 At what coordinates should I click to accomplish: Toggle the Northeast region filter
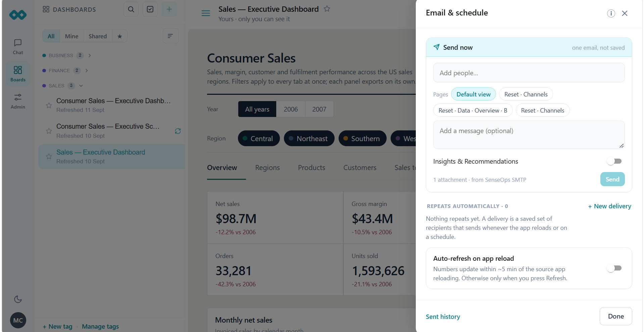(x=309, y=138)
